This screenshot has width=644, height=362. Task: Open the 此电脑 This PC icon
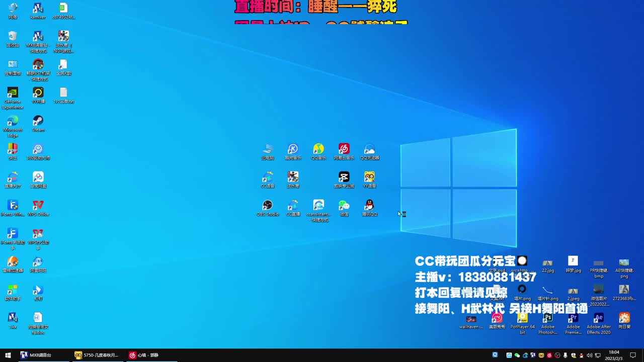click(x=268, y=152)
